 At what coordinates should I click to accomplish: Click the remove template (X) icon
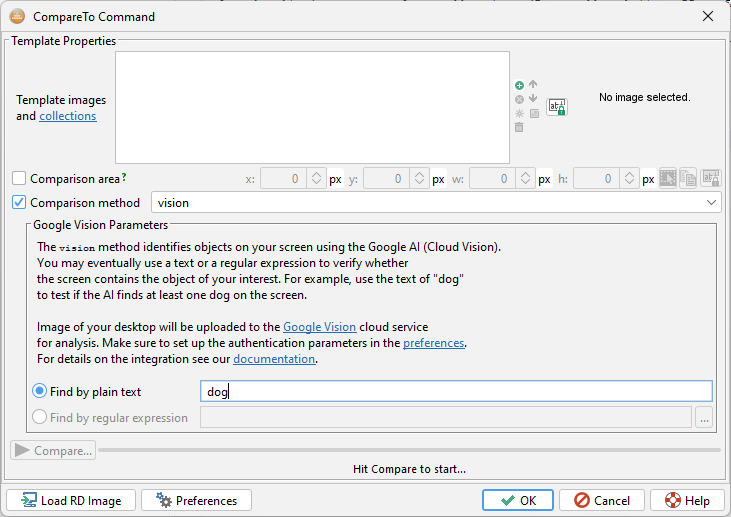519,99
